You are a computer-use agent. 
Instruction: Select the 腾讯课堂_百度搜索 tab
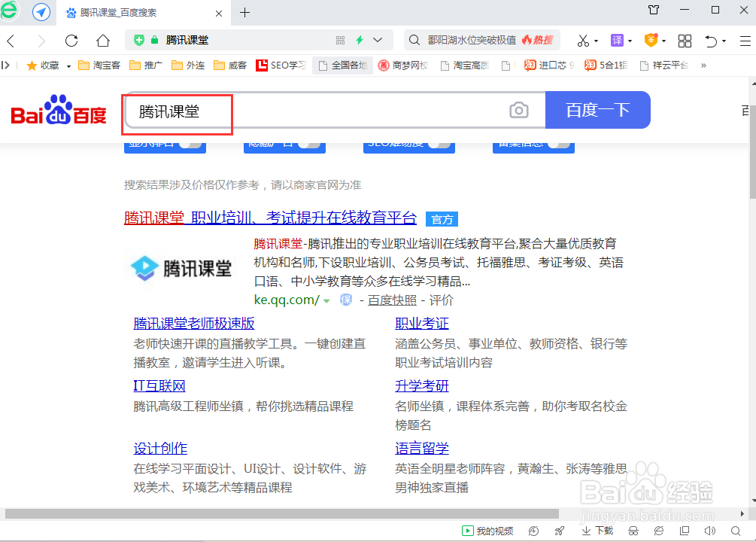tap(144, 13)
